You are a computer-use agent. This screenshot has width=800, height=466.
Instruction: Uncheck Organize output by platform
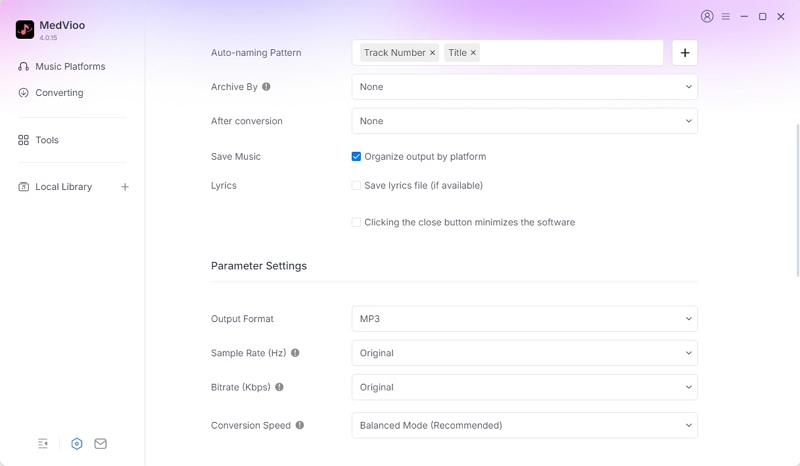click(356, 157)
